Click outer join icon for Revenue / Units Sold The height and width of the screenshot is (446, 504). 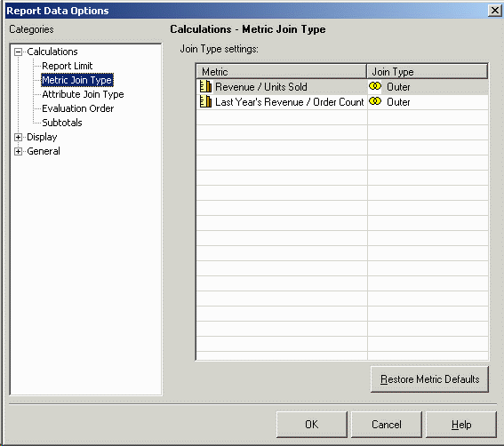375,86
